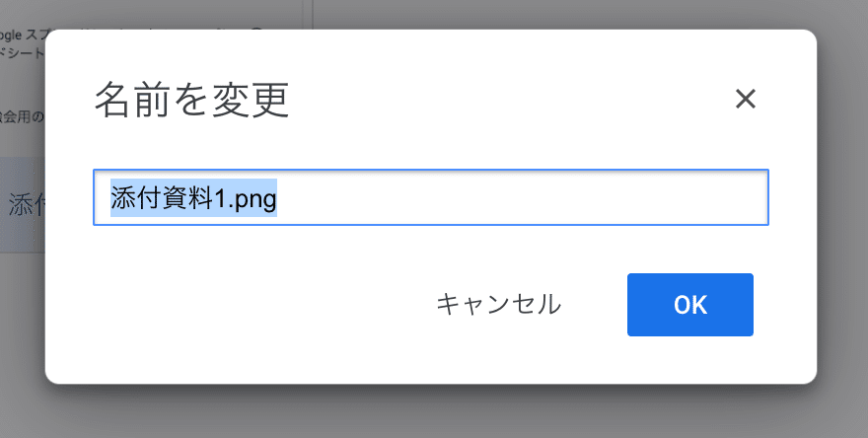Click the blank dialog area left of キャンセル
868x438 pixels.
(x=250, y=305)
